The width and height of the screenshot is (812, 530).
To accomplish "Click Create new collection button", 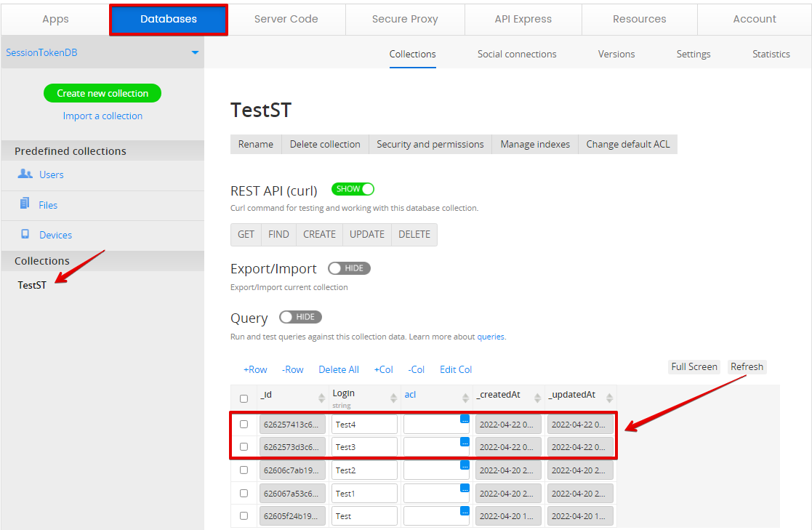I will coord(102,93).
